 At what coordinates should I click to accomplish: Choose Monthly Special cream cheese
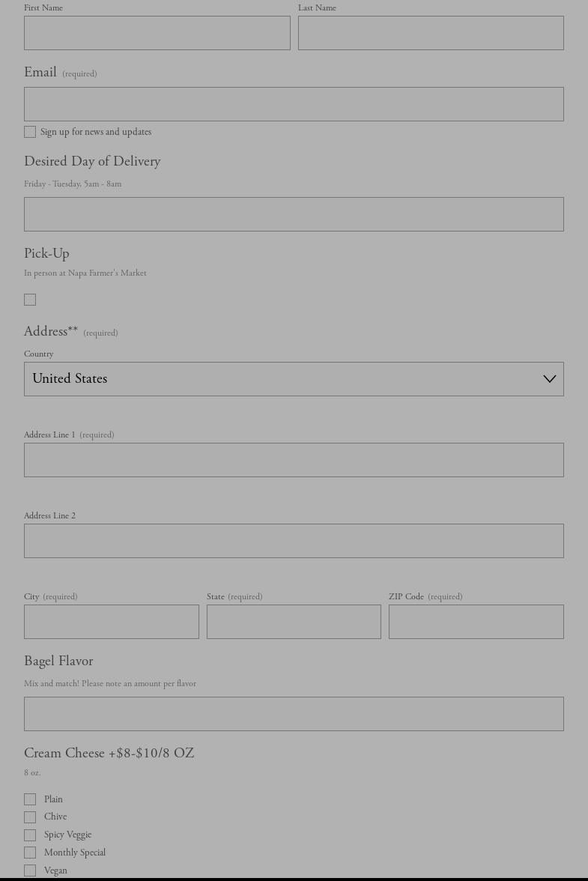[30, 853]
